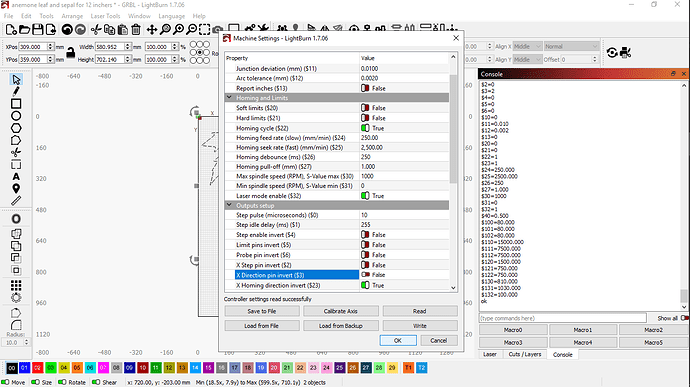This screenshot has width=690, height=387.
Task: Save the project using the floppy disk icon
Action: point(38,29)
